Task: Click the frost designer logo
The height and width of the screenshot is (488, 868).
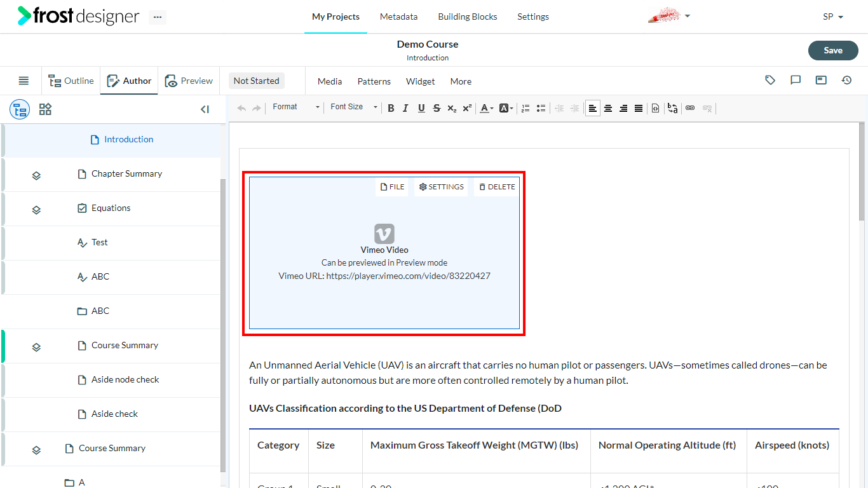Action: (x=78, y=16)
